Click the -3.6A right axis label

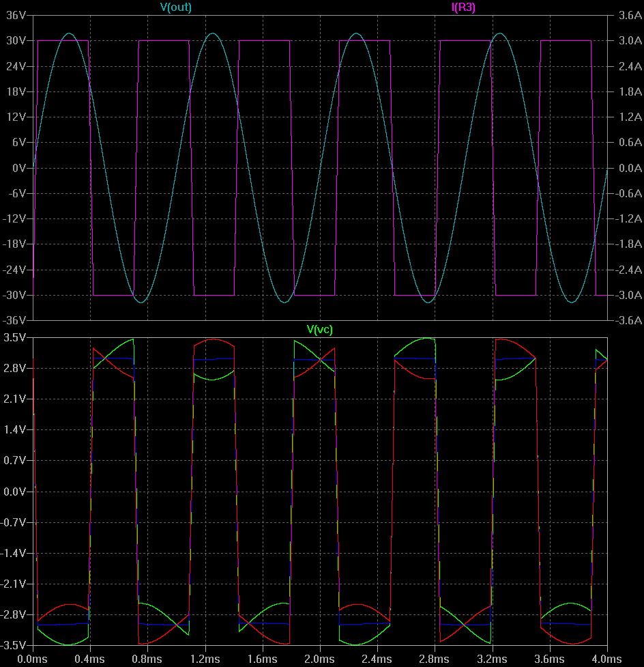click(629, 320)
